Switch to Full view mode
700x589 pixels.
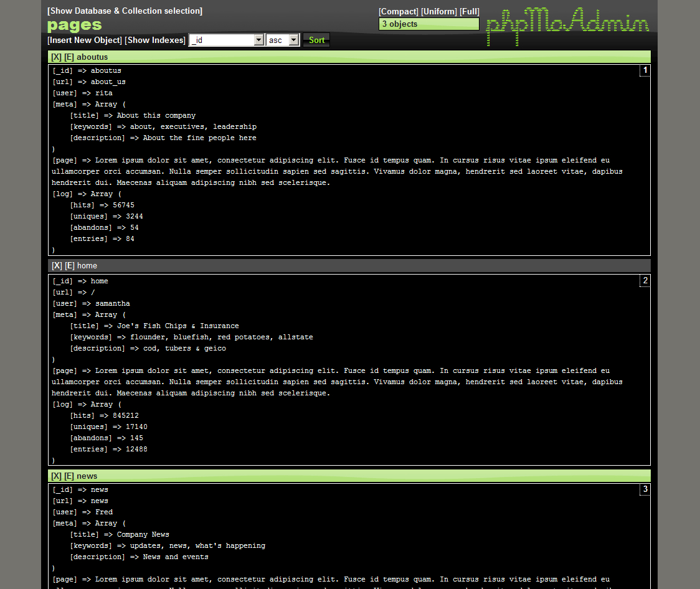pyautogui.click(x=469, y=12)
